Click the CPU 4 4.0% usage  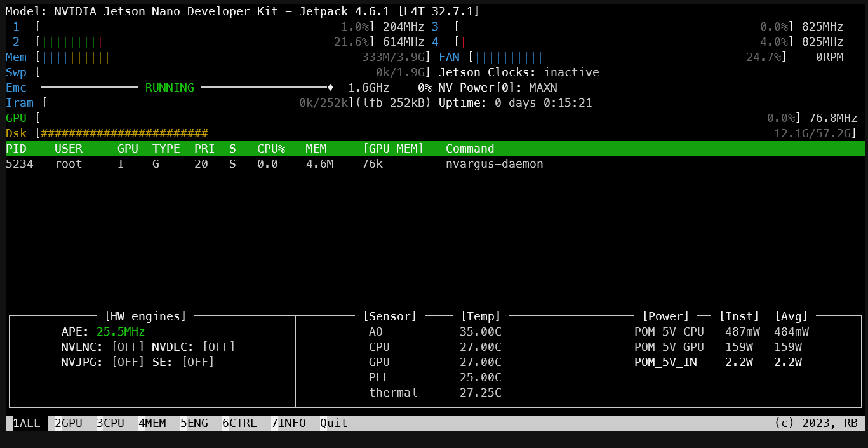(774, 42)
